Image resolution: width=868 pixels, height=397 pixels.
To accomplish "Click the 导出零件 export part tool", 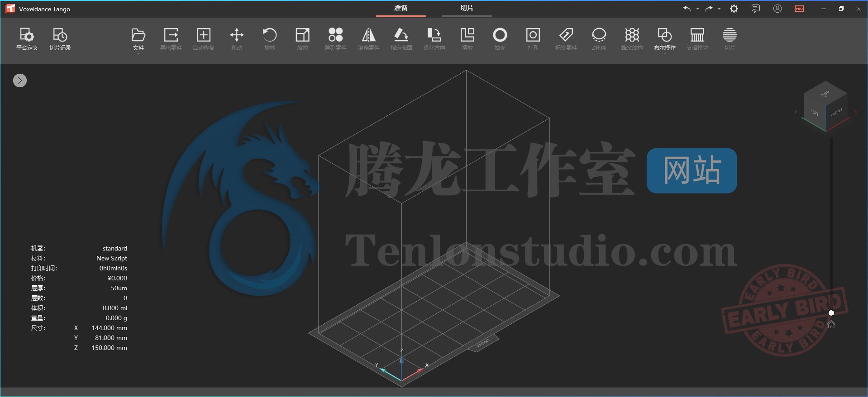I will pyautogui.click(x=171, y=39).
